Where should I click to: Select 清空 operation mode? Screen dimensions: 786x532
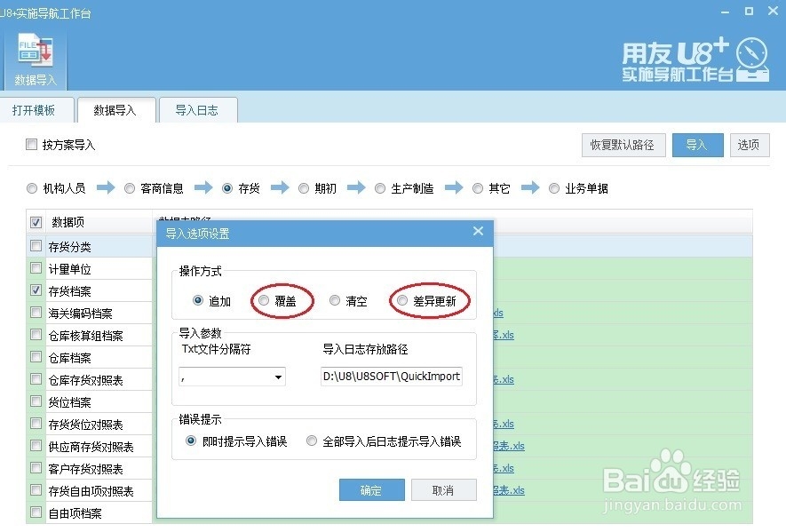[x=335, y=300]
